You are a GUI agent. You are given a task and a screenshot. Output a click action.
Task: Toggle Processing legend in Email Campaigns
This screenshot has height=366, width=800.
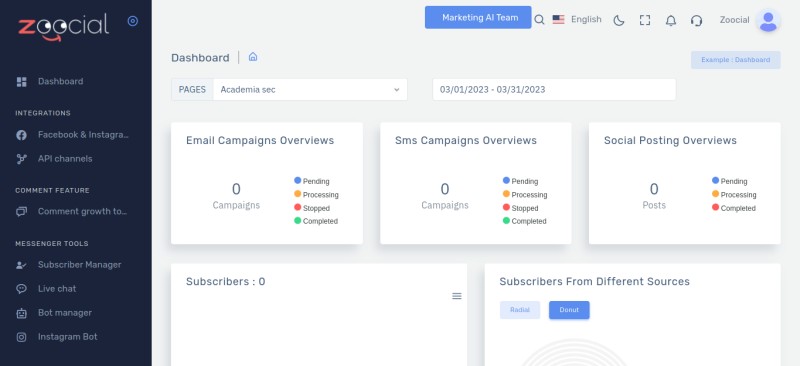(316, 194)
